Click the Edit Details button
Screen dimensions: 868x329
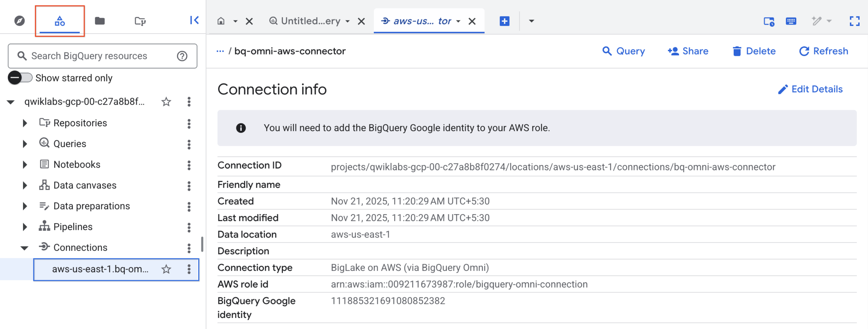pos(810,89)
